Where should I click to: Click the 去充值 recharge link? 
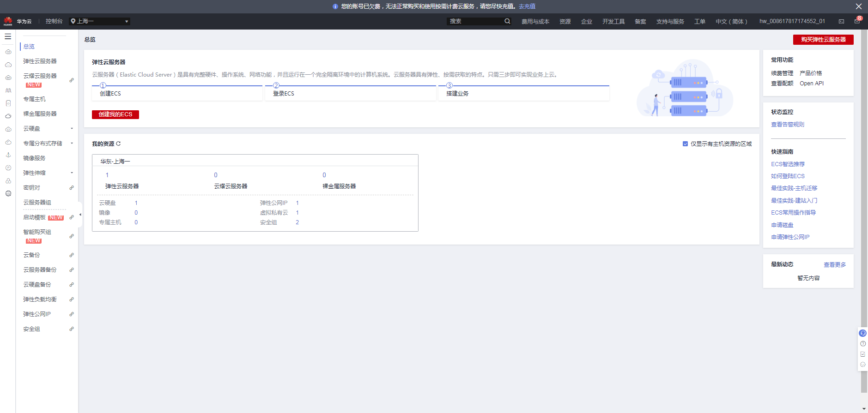click(x=527, y=6)
